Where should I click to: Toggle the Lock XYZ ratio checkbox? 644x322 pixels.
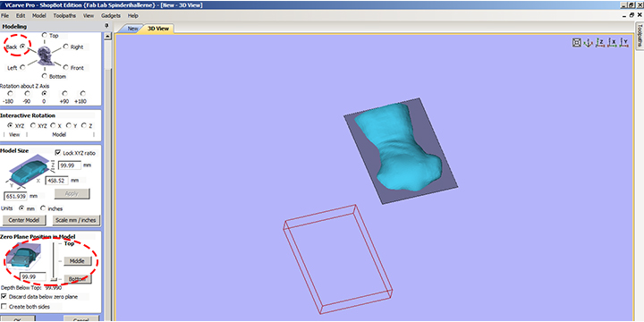pos(58,152)
